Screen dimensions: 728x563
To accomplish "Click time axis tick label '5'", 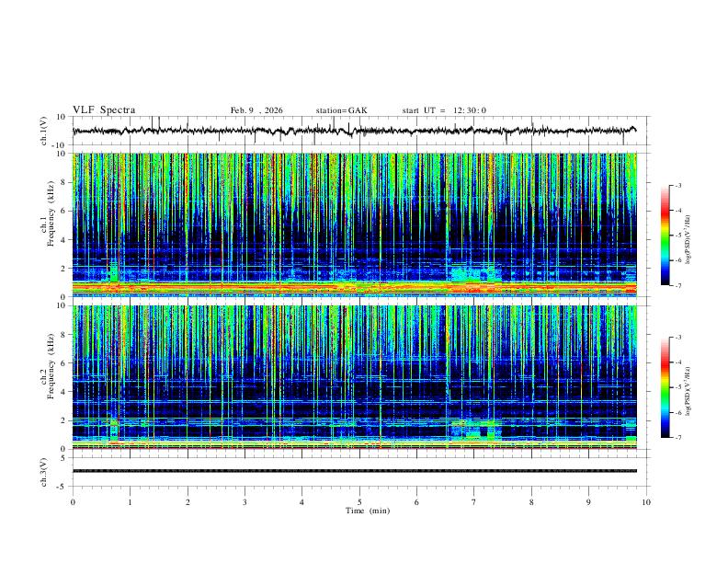I will click(x=359, y=502).
